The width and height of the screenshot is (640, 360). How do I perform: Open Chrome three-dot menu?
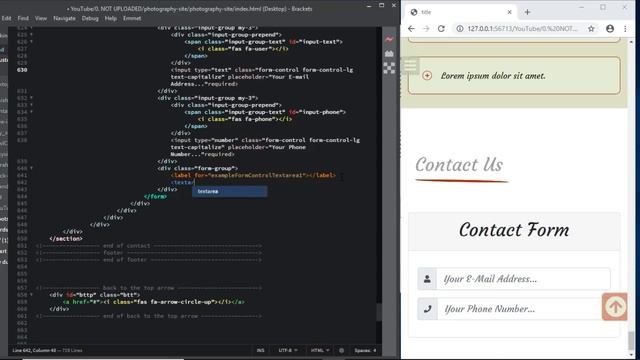point(625,29)
